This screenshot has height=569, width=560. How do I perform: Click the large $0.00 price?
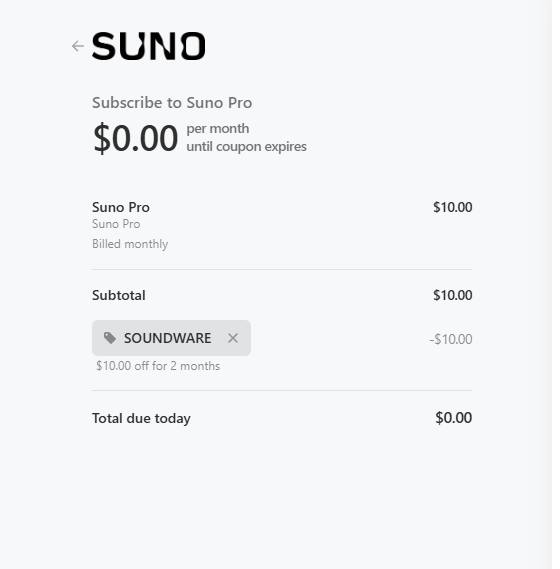135,138
